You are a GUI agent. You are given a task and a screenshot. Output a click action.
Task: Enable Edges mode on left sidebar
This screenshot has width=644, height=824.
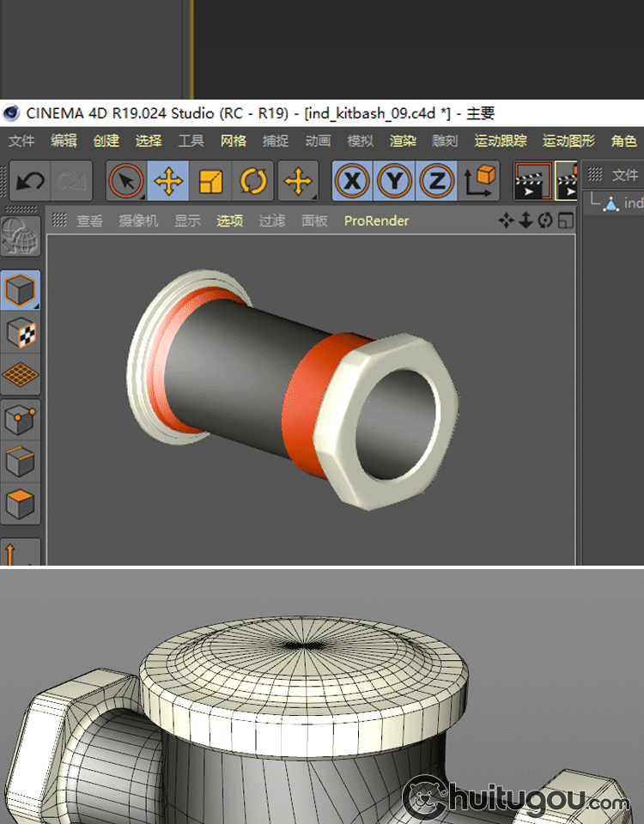20,462
